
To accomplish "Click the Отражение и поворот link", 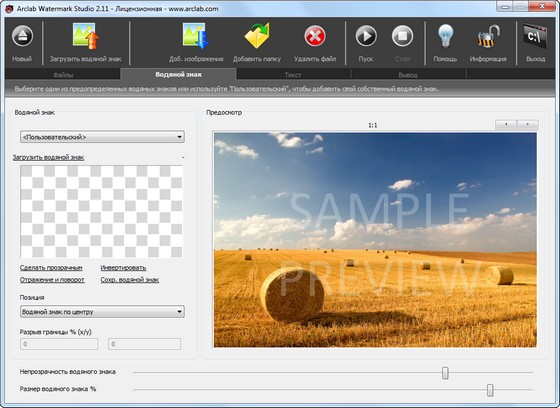I will tap(52, 279).
